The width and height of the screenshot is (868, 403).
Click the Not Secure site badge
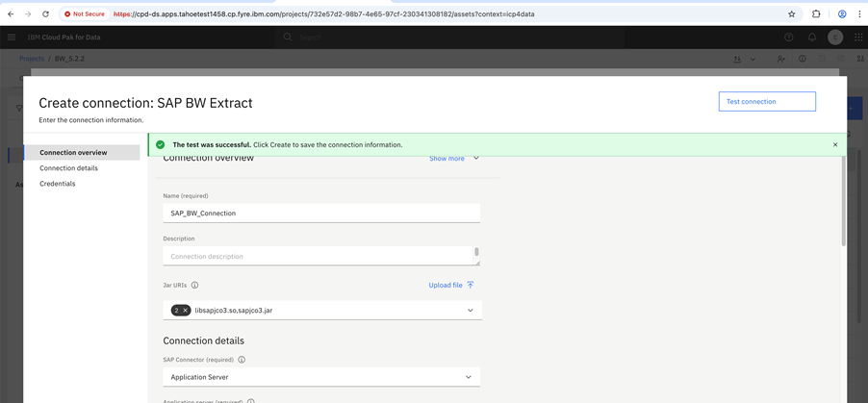click(84, 13)
